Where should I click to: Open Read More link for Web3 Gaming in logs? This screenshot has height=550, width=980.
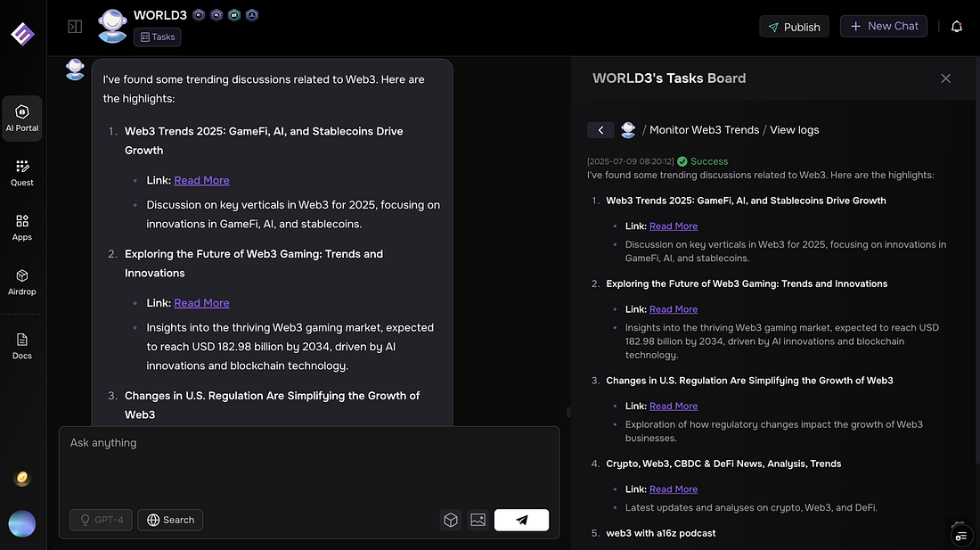pyautogui.click(x=674, y=309)
